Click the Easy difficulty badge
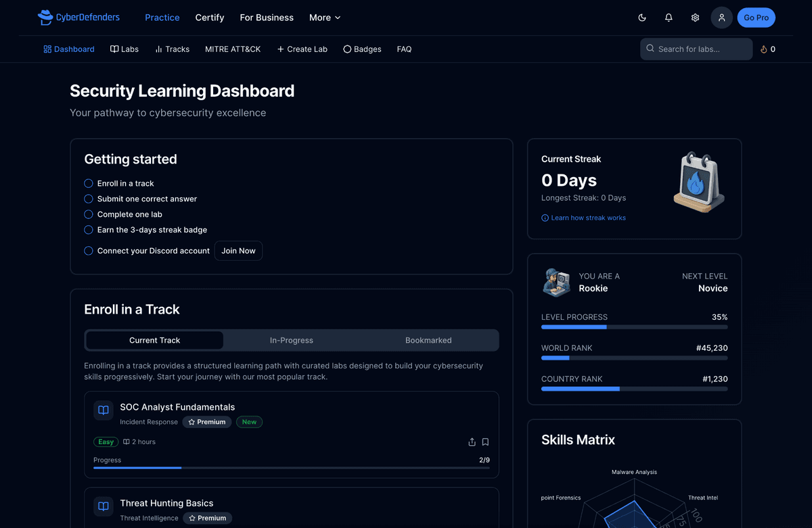Viewport: 812px width, 528px height. coord(106,442)
